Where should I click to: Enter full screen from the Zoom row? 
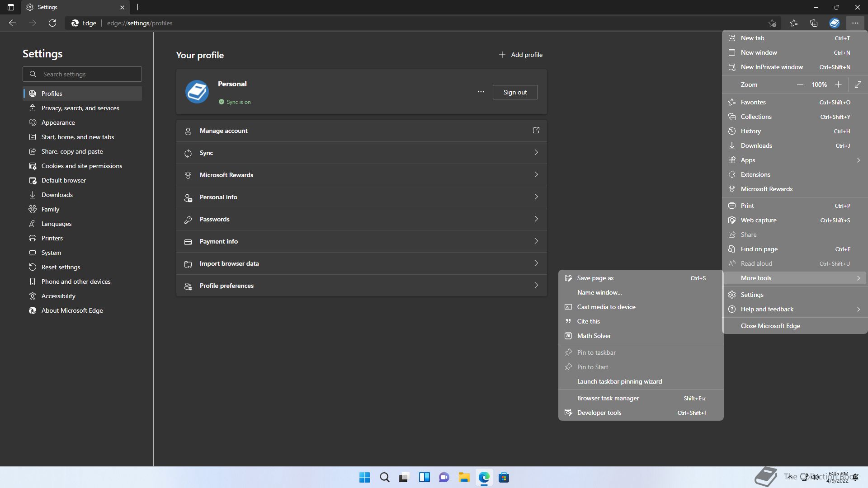[858, 84]
